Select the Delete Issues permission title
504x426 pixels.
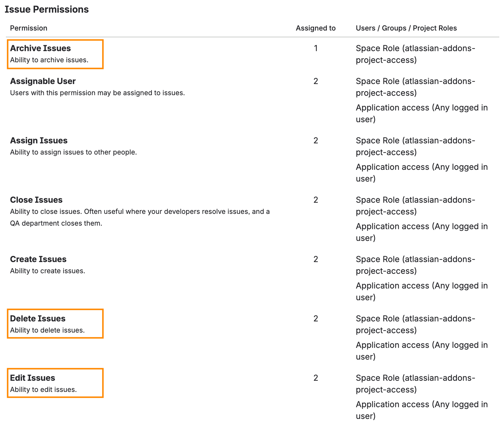(38, 318)
